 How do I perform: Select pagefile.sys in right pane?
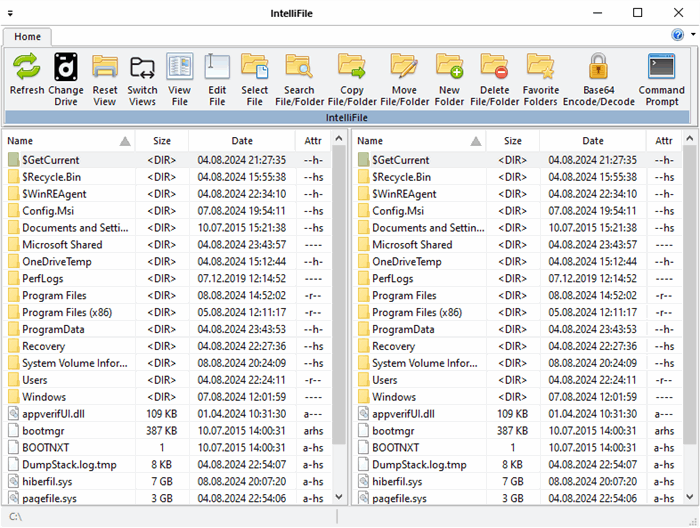tap(399, 499)
